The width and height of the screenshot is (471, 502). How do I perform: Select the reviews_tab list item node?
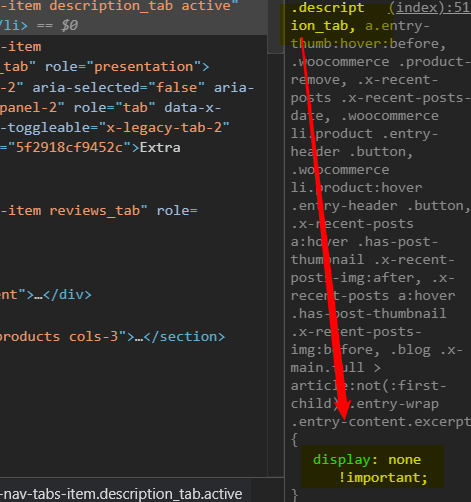coord(99,211)
